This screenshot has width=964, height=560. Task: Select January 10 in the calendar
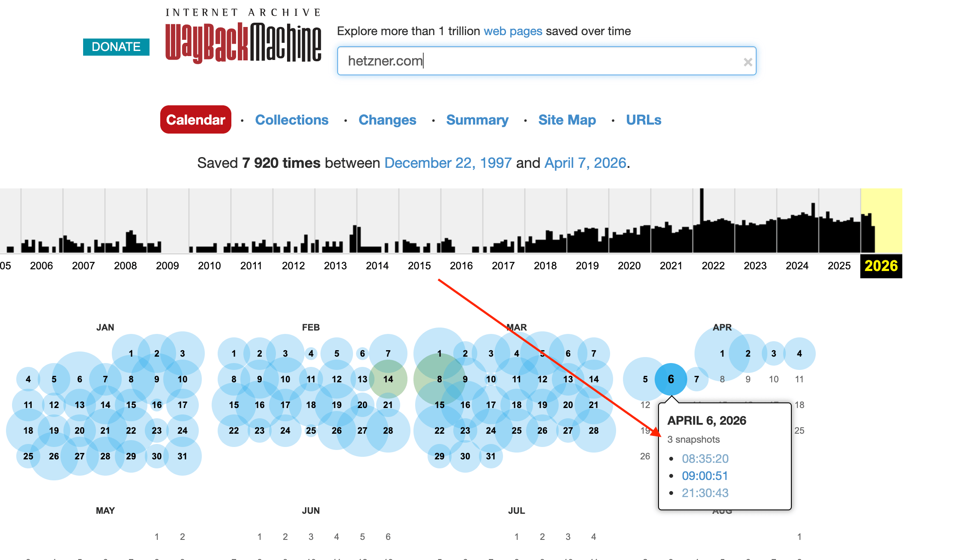183,379
